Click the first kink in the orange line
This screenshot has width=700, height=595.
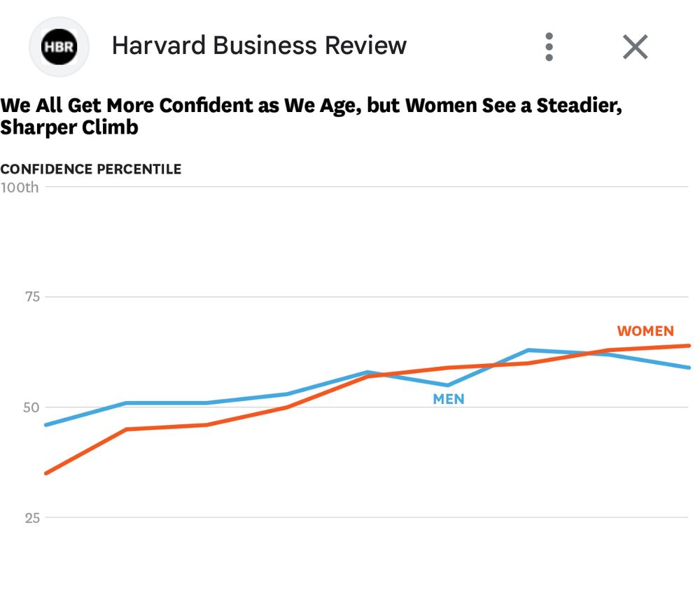click(x=126, y=429)
